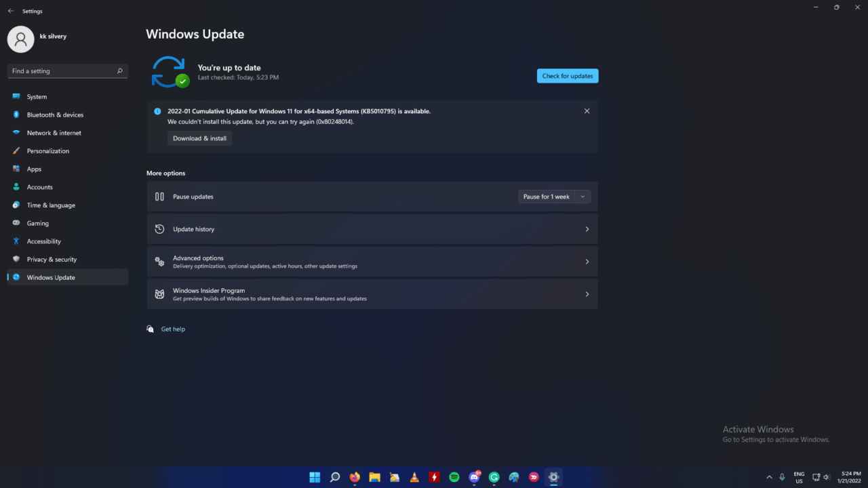Open the System settings icon
Screen dimensions: 868x488
point(16,96)
